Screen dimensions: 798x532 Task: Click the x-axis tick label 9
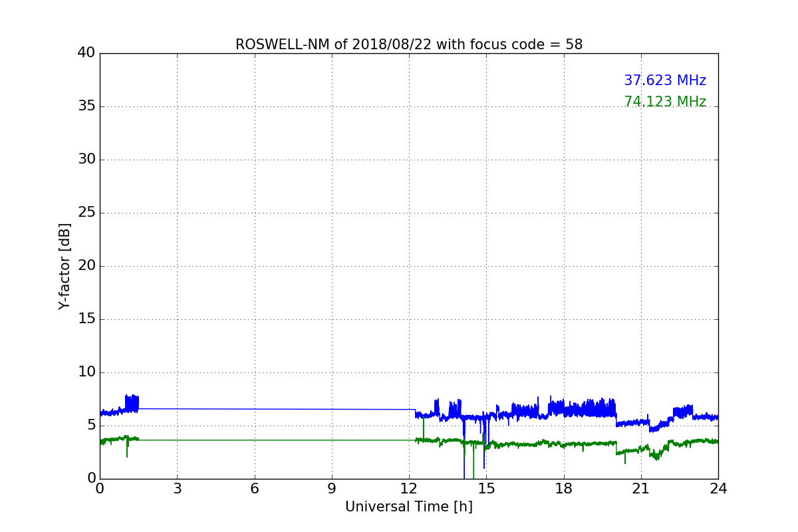(332, 489)
